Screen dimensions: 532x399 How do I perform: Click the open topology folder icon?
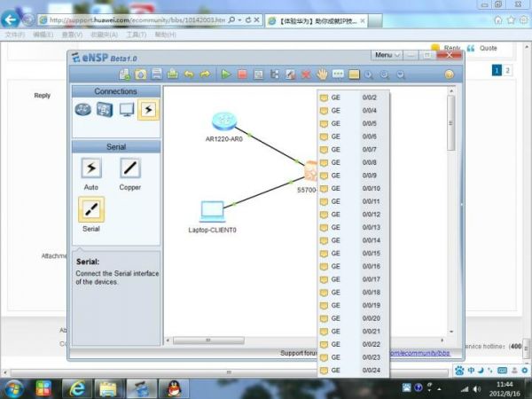click(x=140, y=74)
